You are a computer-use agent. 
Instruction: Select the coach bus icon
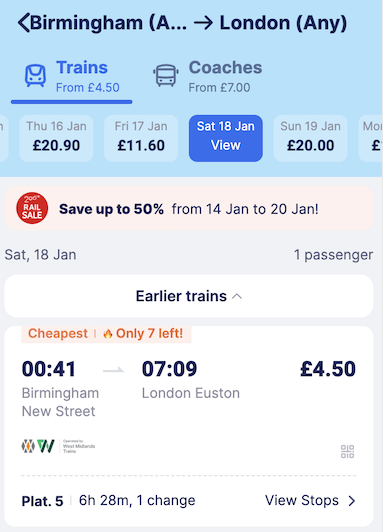[166, 75]
